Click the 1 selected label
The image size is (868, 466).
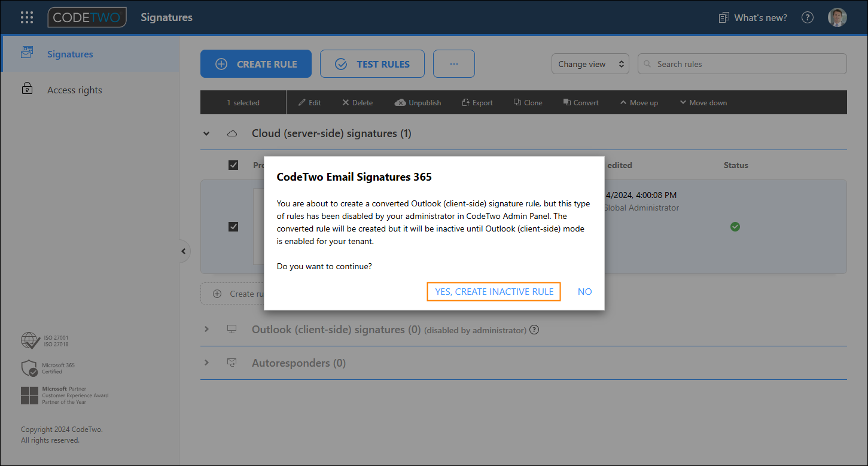coord(243,103)
